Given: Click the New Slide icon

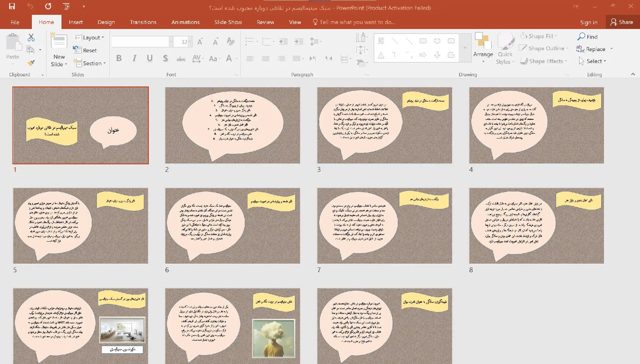Looking at the screenshot, I should (59, 41).
